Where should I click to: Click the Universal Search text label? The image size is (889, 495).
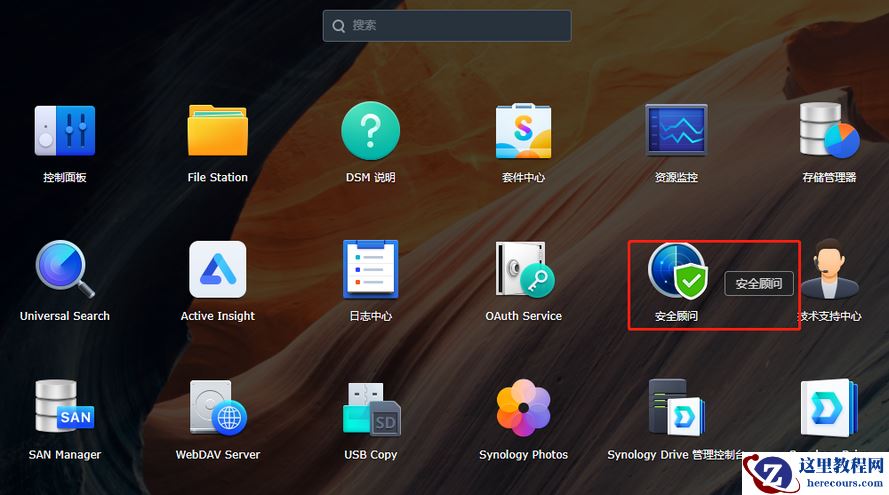point(65,316)
